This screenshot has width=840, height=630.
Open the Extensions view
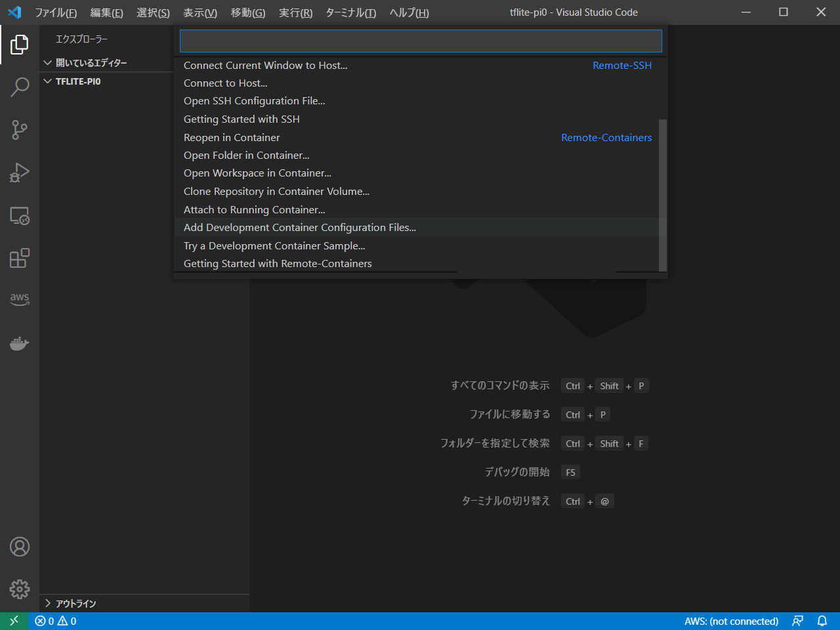20,259
